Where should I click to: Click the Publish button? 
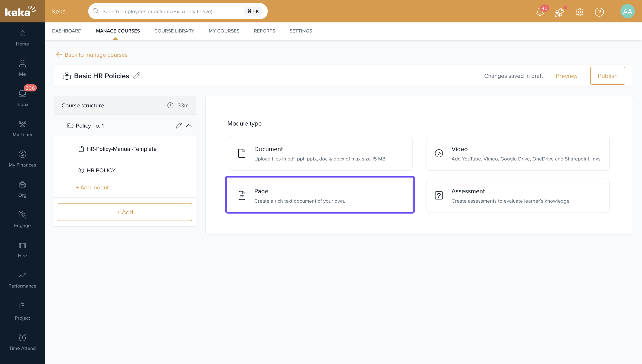tap(607, 76)
